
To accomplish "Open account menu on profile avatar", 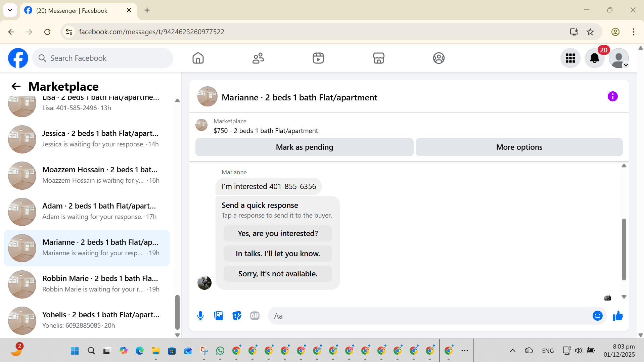I will coord(619,58).
